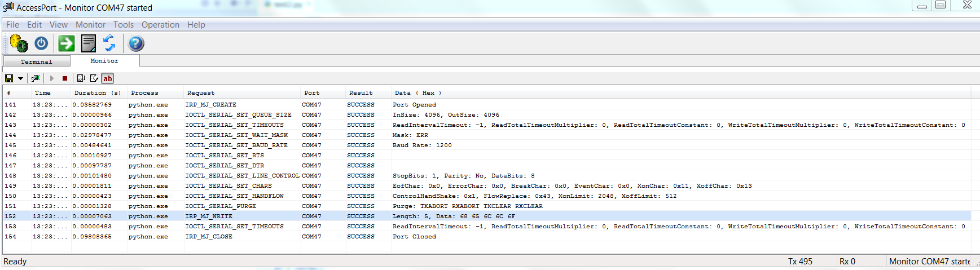Viewport: 980px width, 270px height.
Task: Stop monitoring with the red square icon
Action: tap(65, 78)
